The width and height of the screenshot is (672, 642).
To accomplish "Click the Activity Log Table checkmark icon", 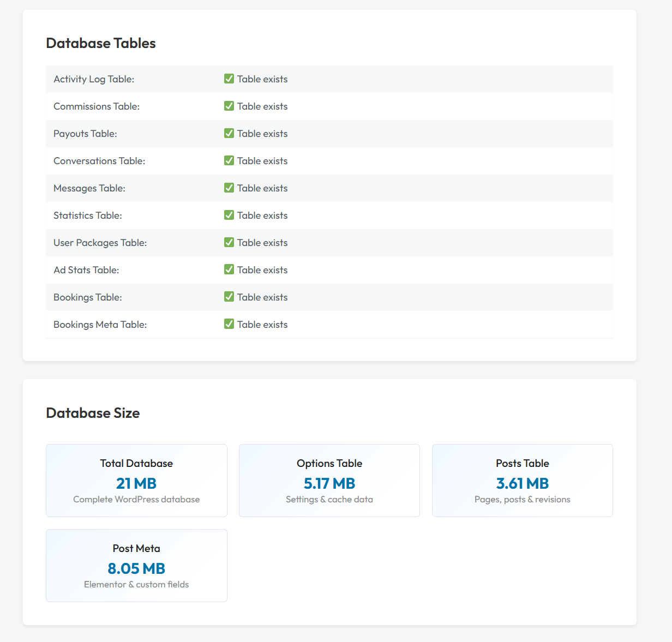I will point(229,79).
